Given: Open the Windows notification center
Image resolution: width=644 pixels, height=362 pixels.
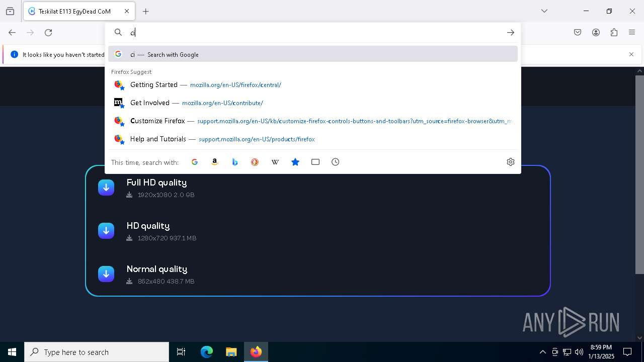Looking at the screenshot, I should click(x=627, y=352).
